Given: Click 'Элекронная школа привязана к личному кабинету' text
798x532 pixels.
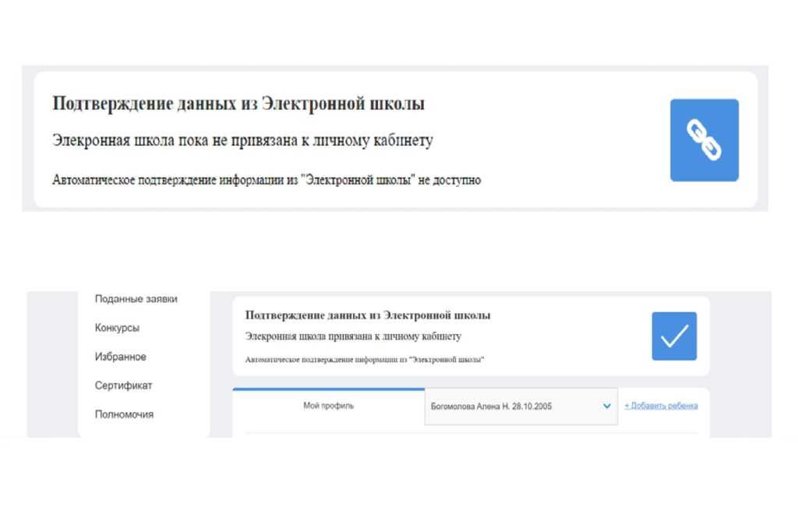Looking at the screenshot, I should tap(353, 336).
